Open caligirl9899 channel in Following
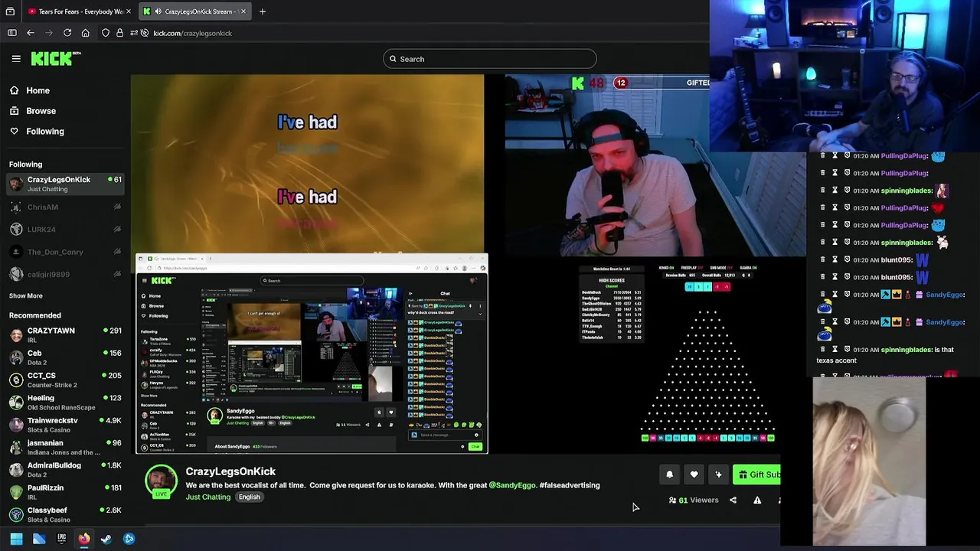This screenshot has height=551, width=980. tap(64, 274)
